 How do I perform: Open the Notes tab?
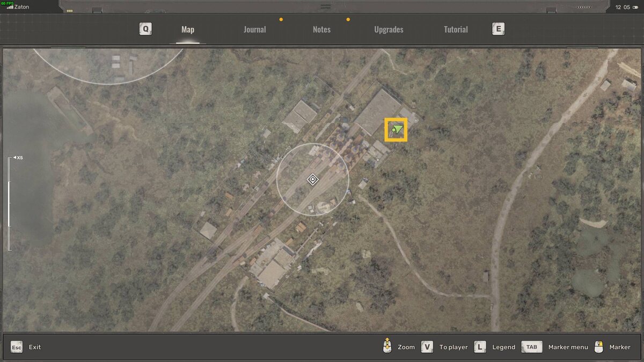tap(321, 29)
